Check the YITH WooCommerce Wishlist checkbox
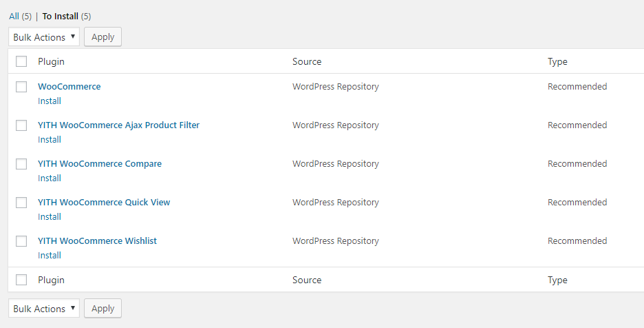This screenshot has width=644, height=328. tap(21, 241)
